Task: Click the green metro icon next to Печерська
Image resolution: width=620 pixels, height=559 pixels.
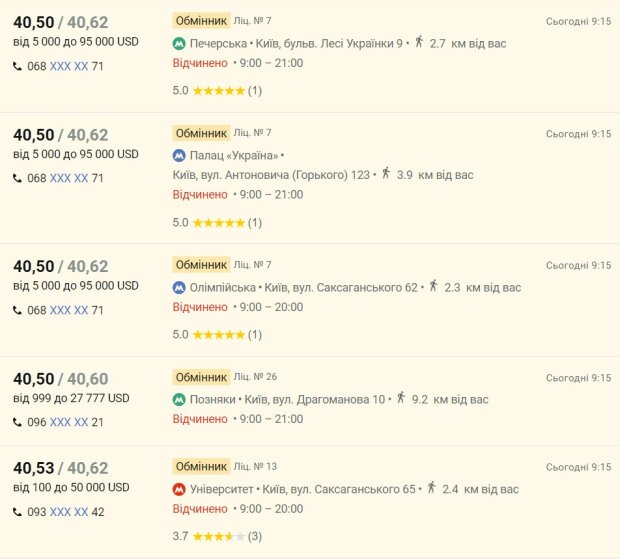Action: (x=179, y=43)
